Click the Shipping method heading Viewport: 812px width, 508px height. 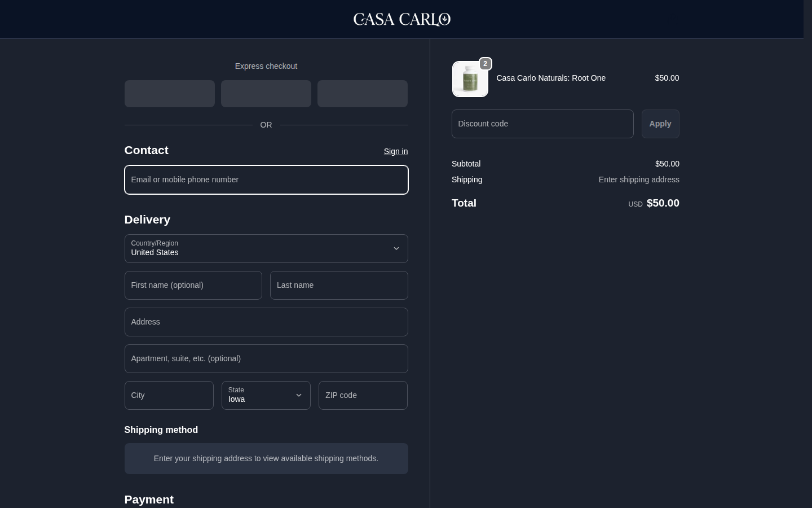pos(161,430)
